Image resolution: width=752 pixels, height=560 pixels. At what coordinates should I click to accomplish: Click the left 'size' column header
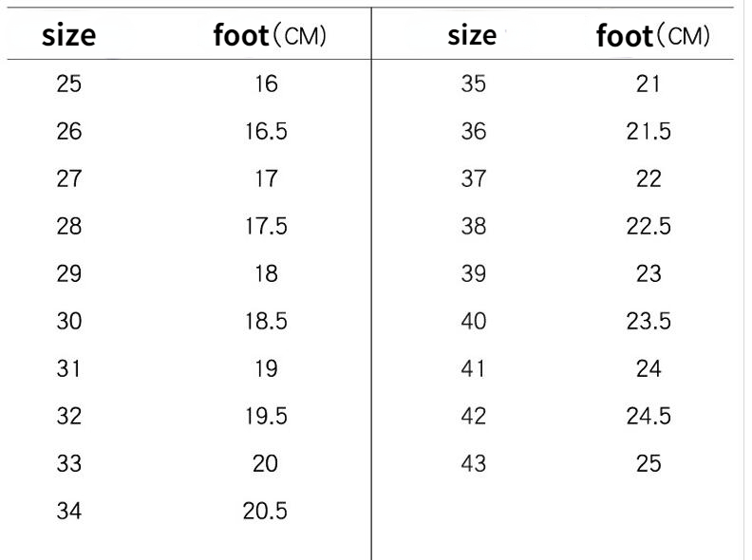(x=68, y=36)
